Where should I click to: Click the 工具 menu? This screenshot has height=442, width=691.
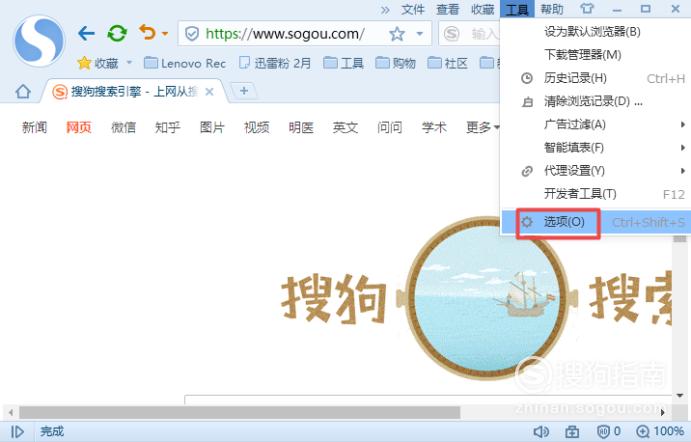pyautogui.click(x=517, y=9)
